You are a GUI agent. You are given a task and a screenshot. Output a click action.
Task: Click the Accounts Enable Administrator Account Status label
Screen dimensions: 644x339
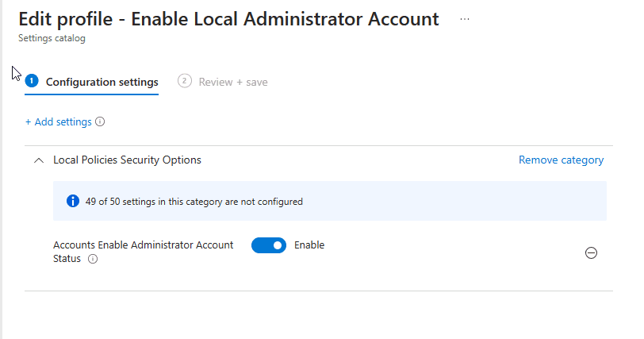[x=143, y=245]
